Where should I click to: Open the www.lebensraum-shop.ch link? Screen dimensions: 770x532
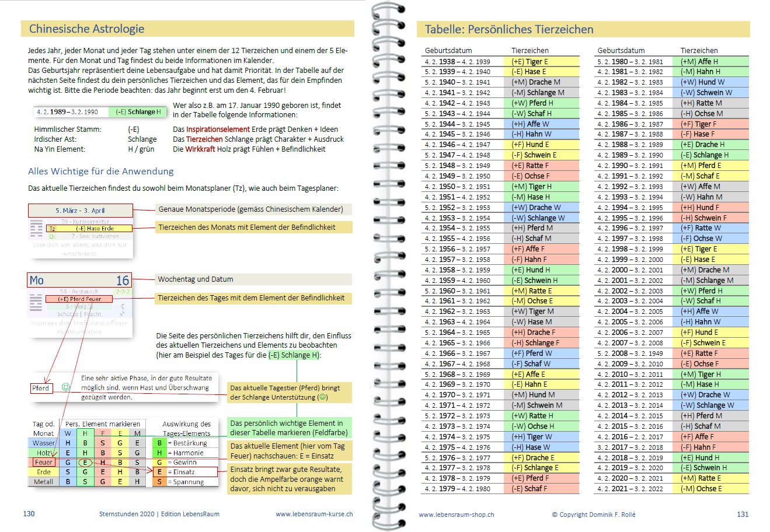(x=457, y=514)
